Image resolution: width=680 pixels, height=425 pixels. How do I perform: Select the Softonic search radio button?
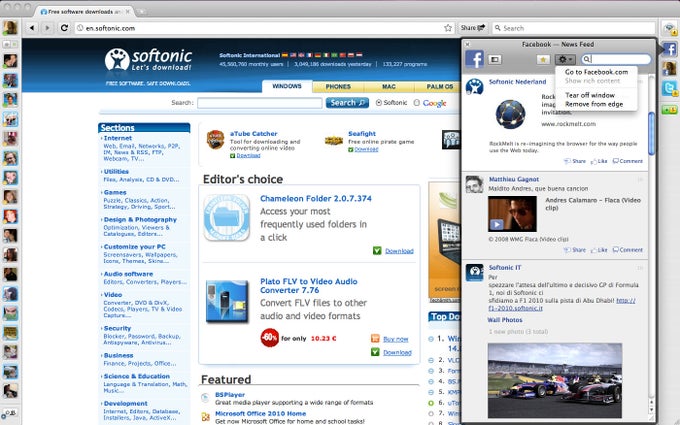tap(379, 103)
